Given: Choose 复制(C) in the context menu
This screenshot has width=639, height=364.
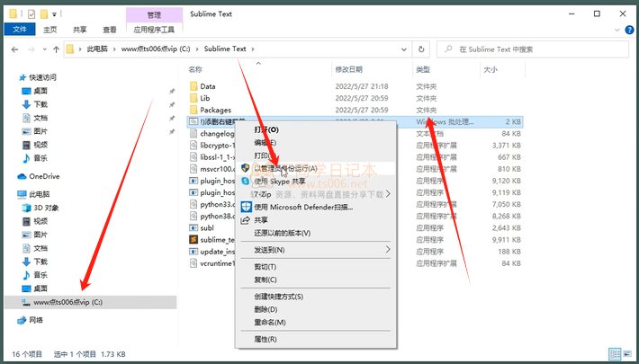Looking at the screenshot, I should pyautogui.click(x=316, y=280).
